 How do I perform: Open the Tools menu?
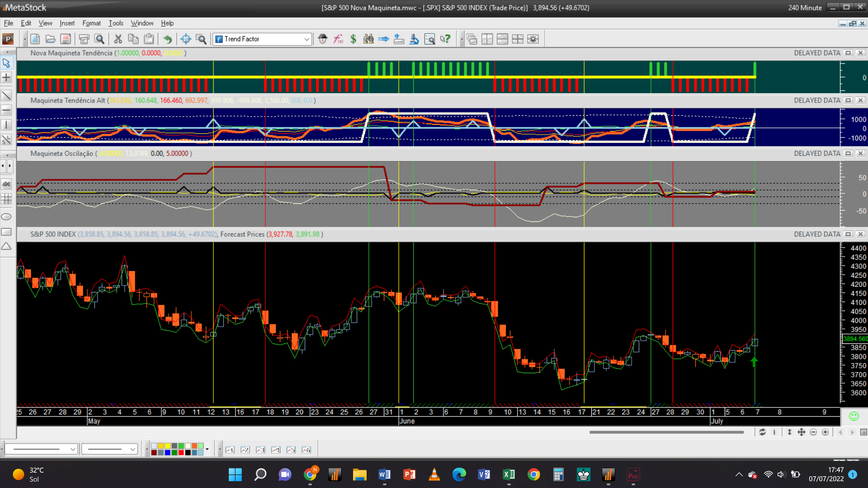click(116, 23)
